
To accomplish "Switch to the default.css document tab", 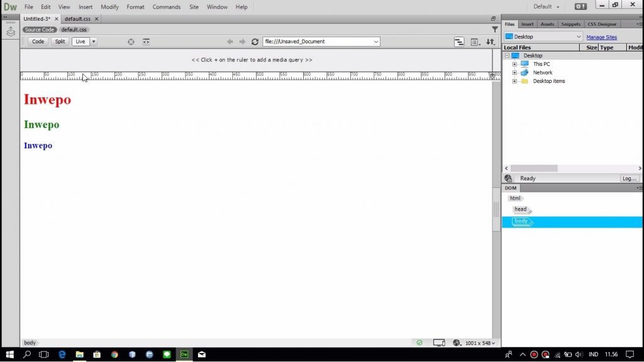I will click(x=77, y=19).
